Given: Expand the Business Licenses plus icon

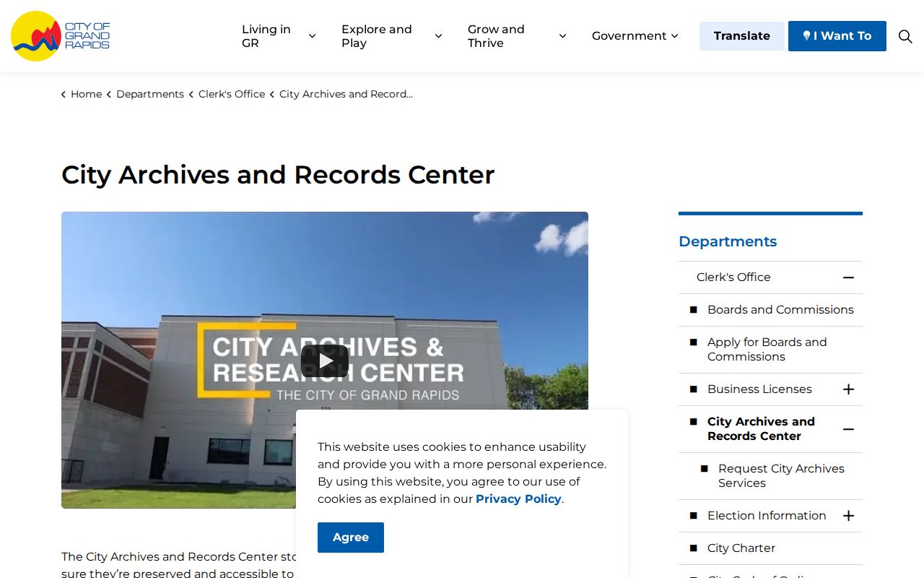Looking at the screenshot, I should 848,389.
